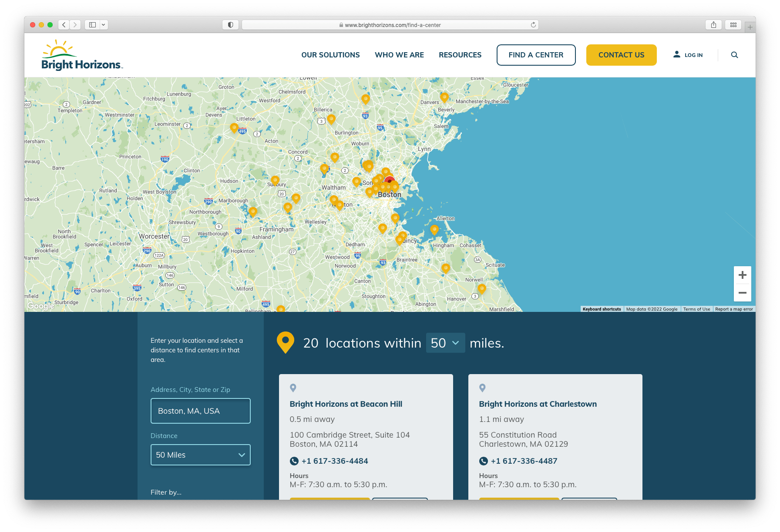Click the phone icon on Beacon Hill card
The width and height of the screenshot is (780, 532).
(294, 461)
